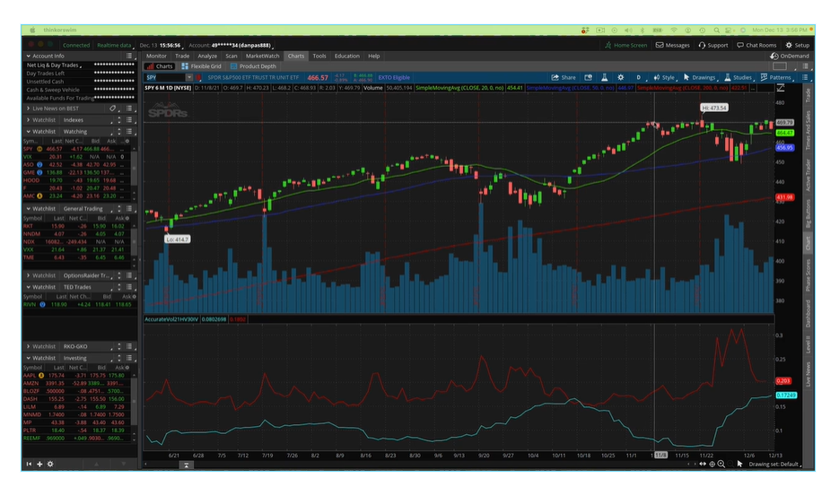This screenshot has height=504, width=839.
Task: Open Chat Rooms
Action: 756,46
